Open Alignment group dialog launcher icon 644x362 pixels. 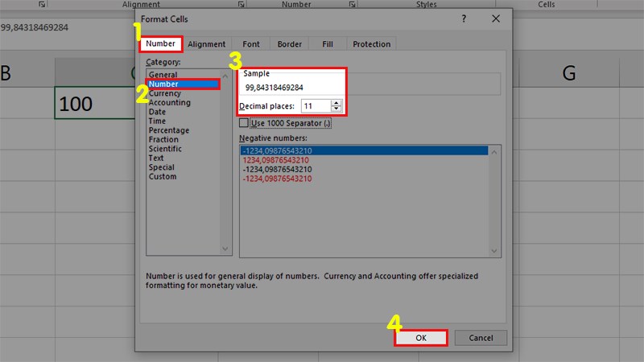point(242,5)
